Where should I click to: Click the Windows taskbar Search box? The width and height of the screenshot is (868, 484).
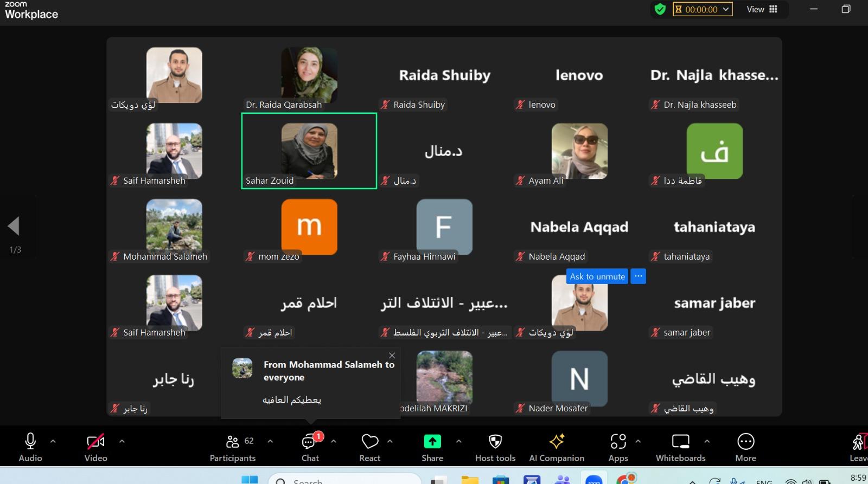coord(345,479)
